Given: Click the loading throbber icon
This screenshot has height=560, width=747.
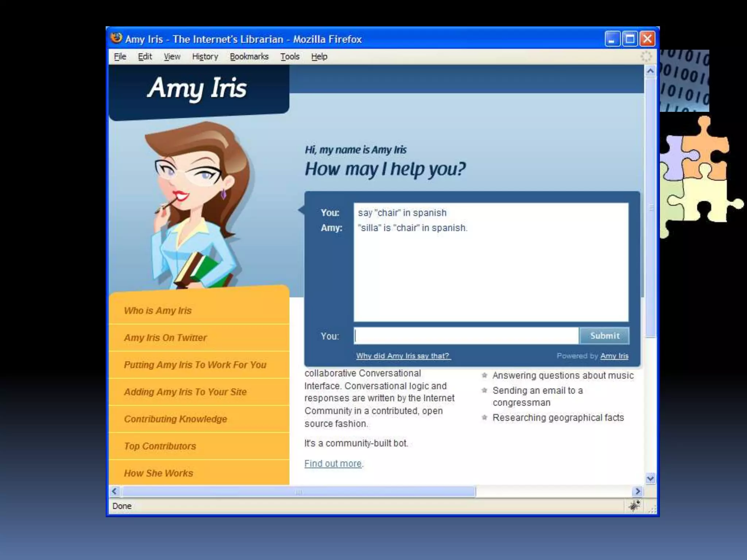Looking at the screenshot, I should tap(646, 57).
